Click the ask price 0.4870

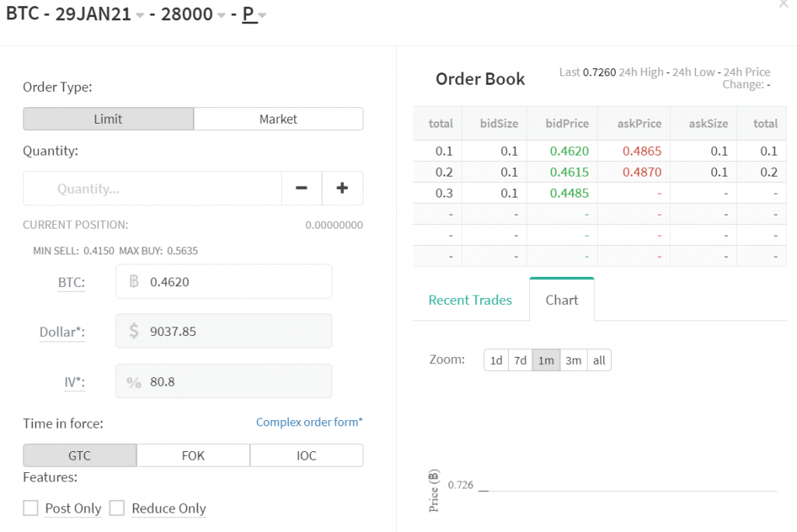642,172
